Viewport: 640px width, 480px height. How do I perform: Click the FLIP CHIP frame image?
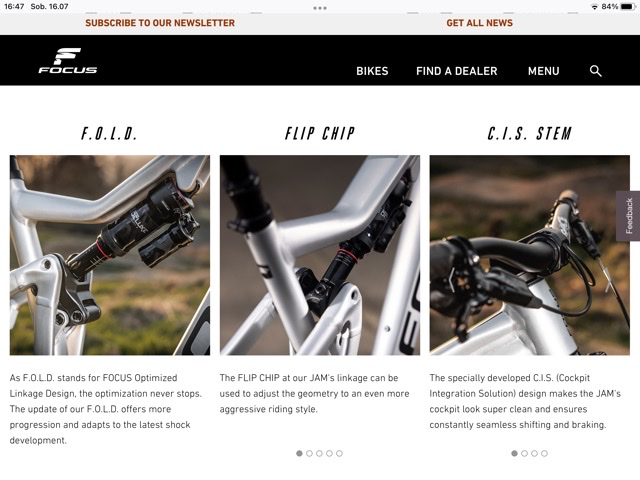click(320, 255)
